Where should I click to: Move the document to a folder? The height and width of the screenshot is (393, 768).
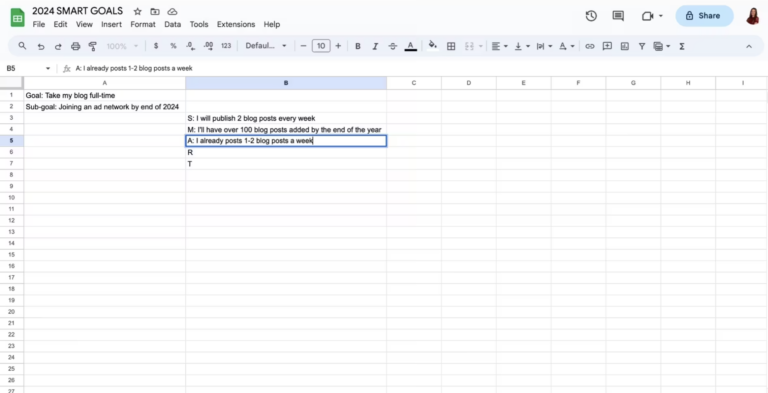(x=155, y=11)
